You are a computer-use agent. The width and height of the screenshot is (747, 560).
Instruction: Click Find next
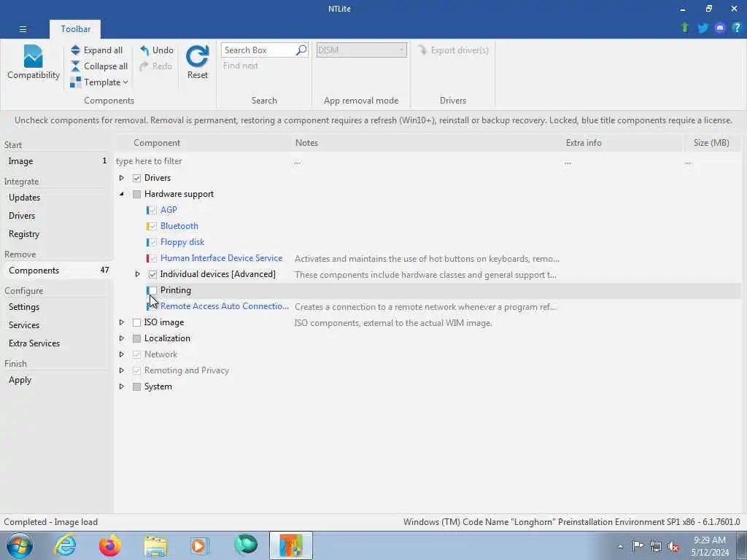pos(241,66)
